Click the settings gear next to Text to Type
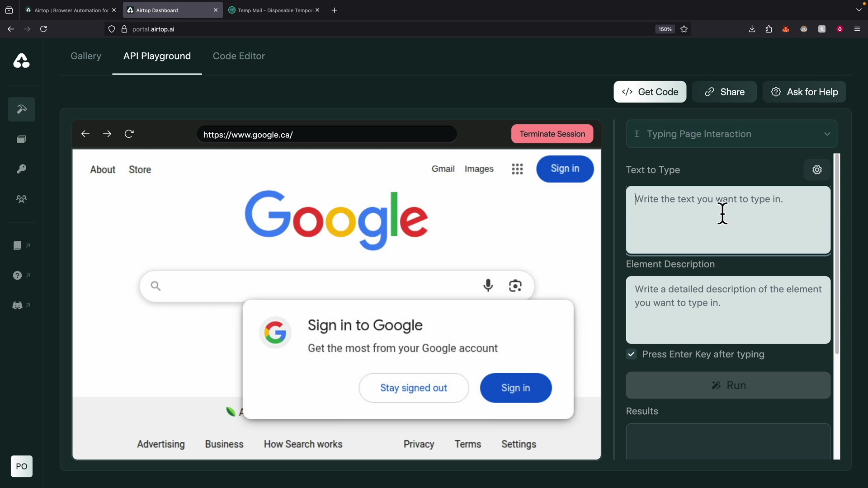This screenshot has height=488, width=868. [x=817, y=170]
